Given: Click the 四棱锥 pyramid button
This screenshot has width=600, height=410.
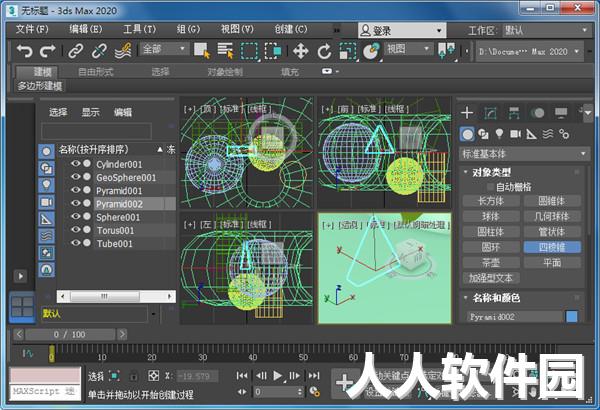Looking at the screenshot, I should click(x=552, y=247).
